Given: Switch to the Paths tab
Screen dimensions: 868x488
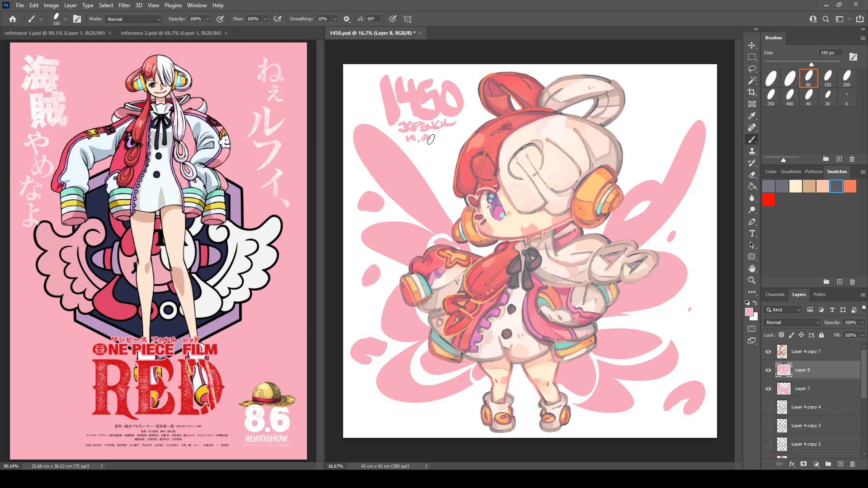Looking at the screenshot, I should point(819,295).
